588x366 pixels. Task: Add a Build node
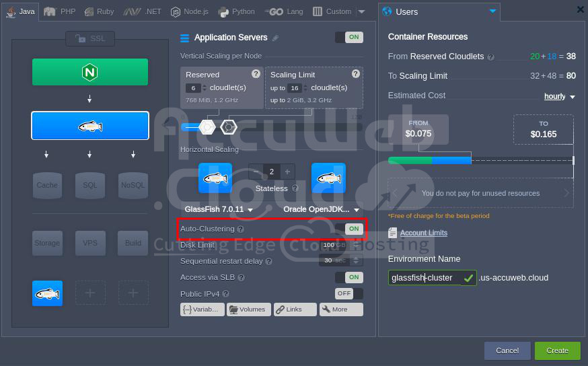133,243
